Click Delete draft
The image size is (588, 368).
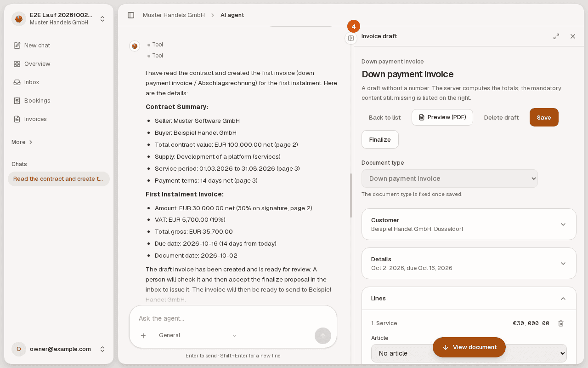pyautogui.click(x=501, y=117)
